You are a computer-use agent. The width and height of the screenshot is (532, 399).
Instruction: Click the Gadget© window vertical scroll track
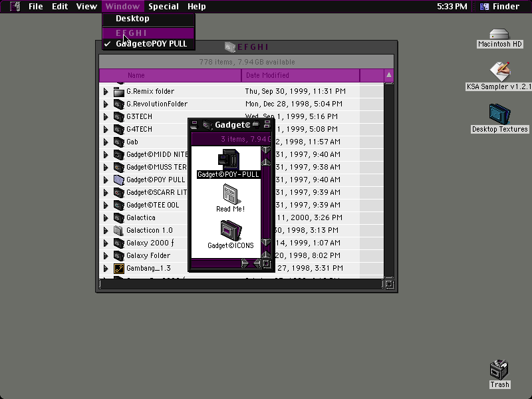tap(265, 201)
